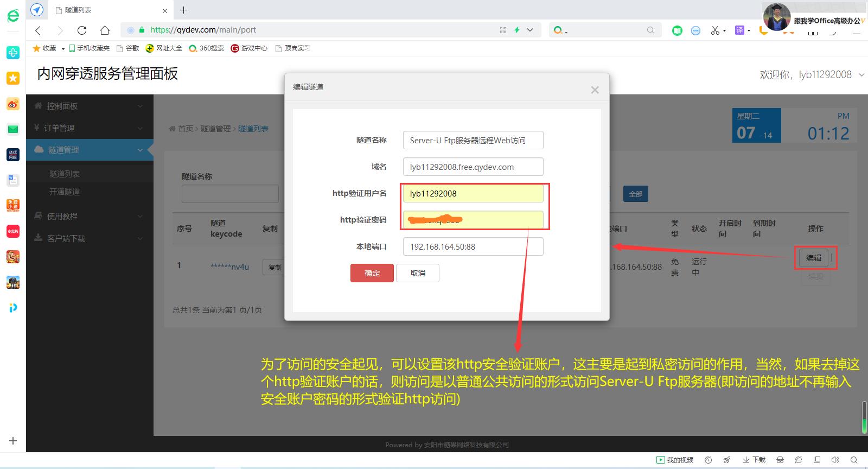This screenshot has height=469, width=868.
Task: Edit the tunnel name field
Action: (473, 140)
